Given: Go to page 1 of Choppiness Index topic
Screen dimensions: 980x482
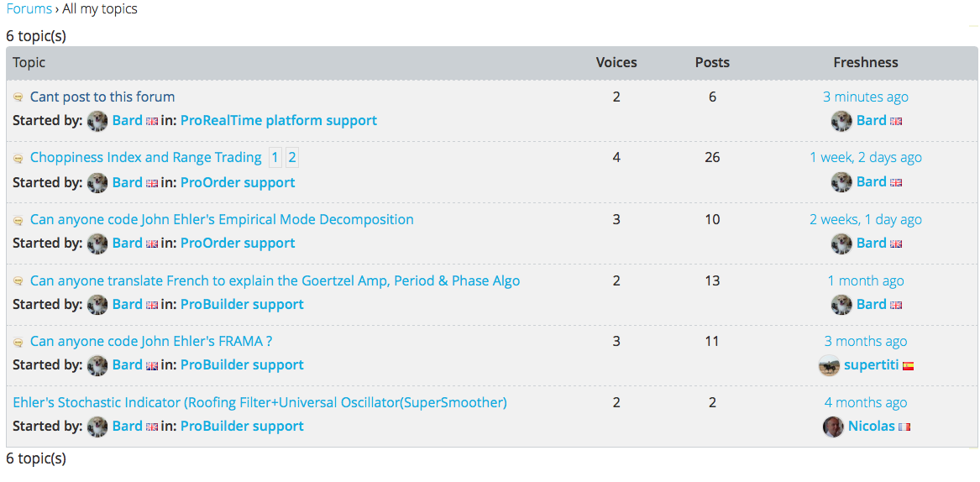Looking at the screenshot, I should click(275, 157).
